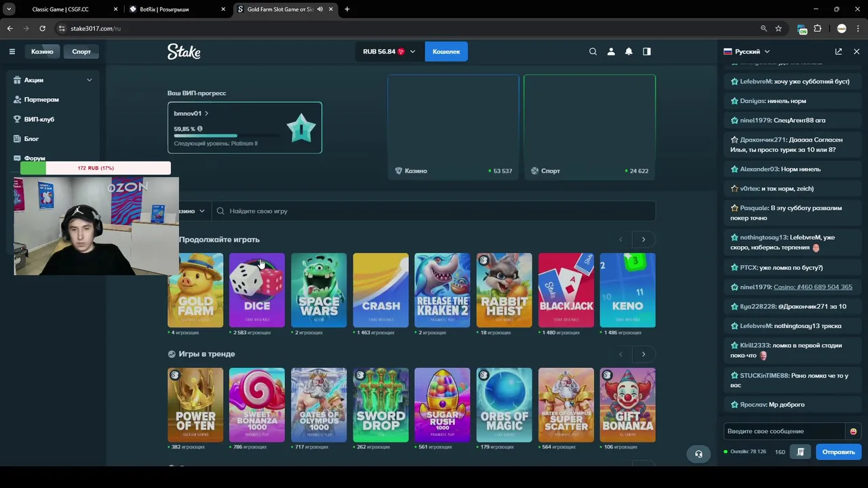Pop out the chat window
This screenshot has height=488, width=868.
click(x=839, y=52)
